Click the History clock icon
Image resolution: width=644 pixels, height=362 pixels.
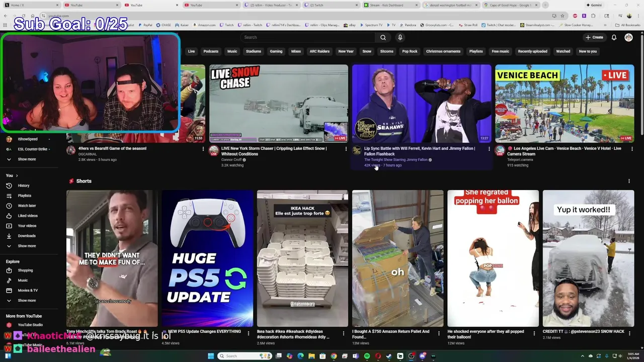9,186
